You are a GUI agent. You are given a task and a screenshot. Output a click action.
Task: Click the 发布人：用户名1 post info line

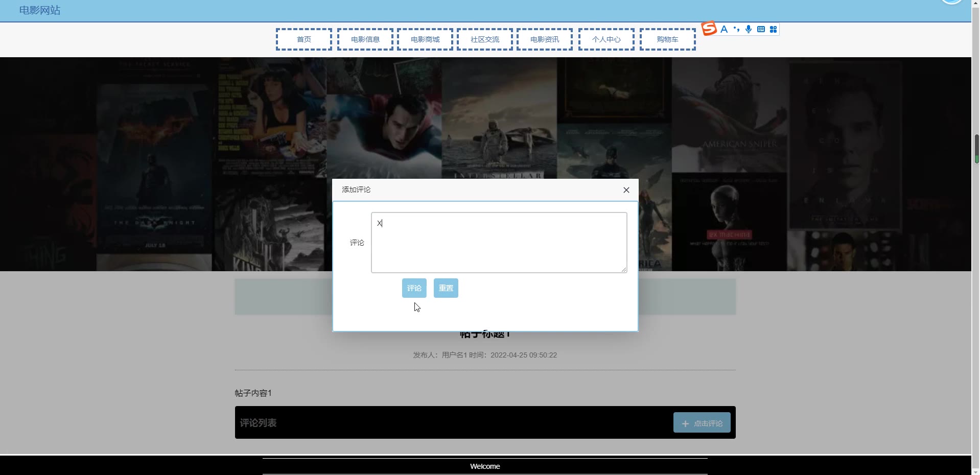(485, 355)
